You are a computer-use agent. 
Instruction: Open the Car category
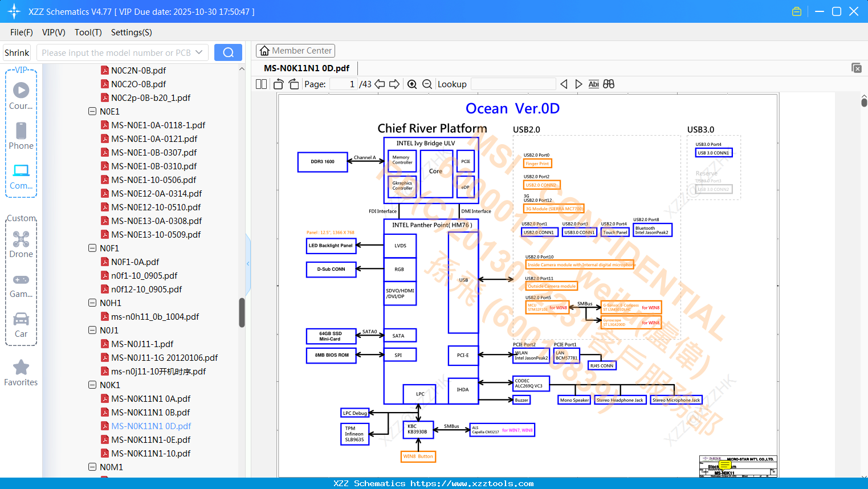21,324
